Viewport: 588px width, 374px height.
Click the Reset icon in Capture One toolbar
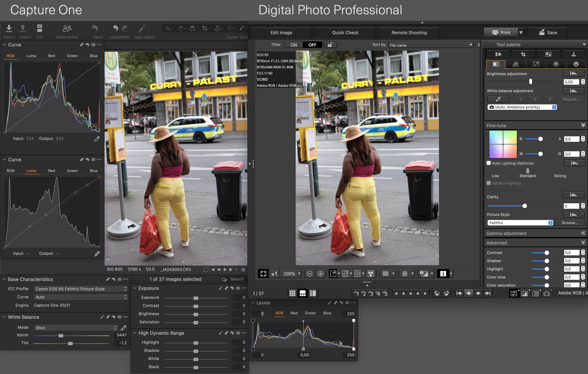click(95, 28)
